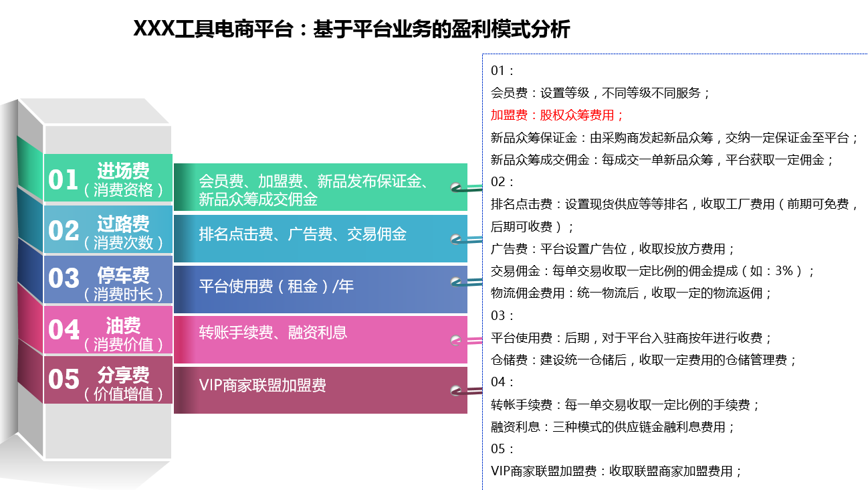Click the slide title "XXX工具电商平台：基于平台业务的盈利模式分析"
Viewport: 868px width, 490px height.
click(352, 29)
